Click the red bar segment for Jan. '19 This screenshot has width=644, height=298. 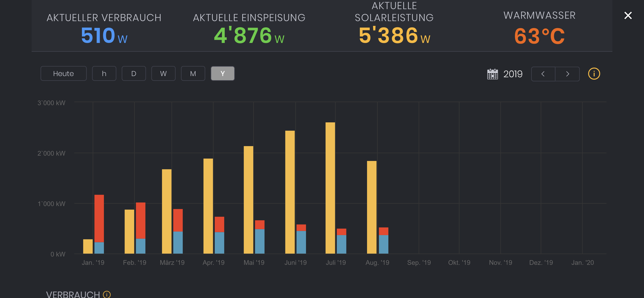point(99,218)
